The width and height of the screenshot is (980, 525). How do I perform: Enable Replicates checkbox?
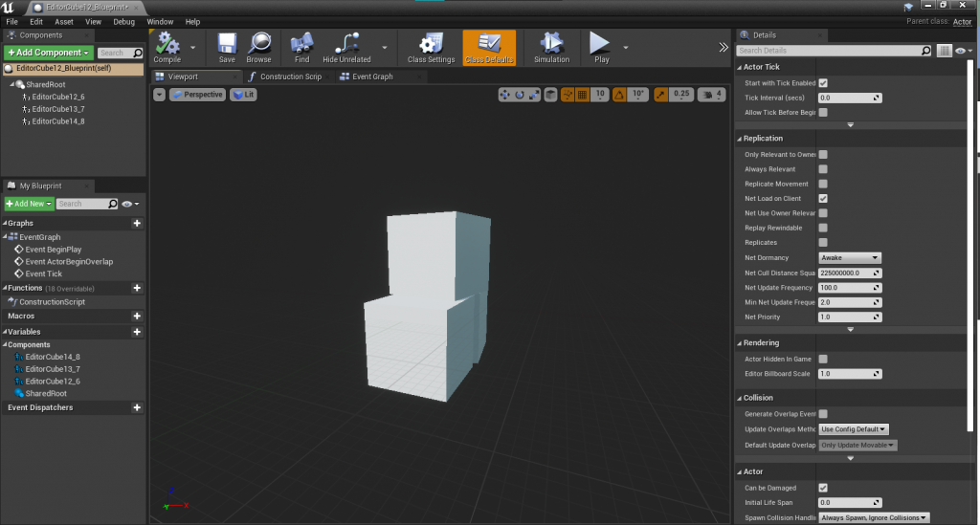coord(823,242)
